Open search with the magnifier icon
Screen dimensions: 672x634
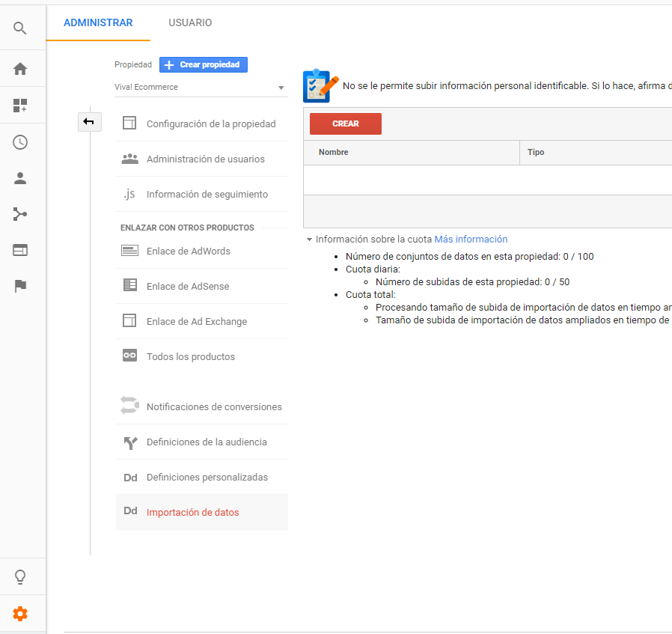(19, 28)
